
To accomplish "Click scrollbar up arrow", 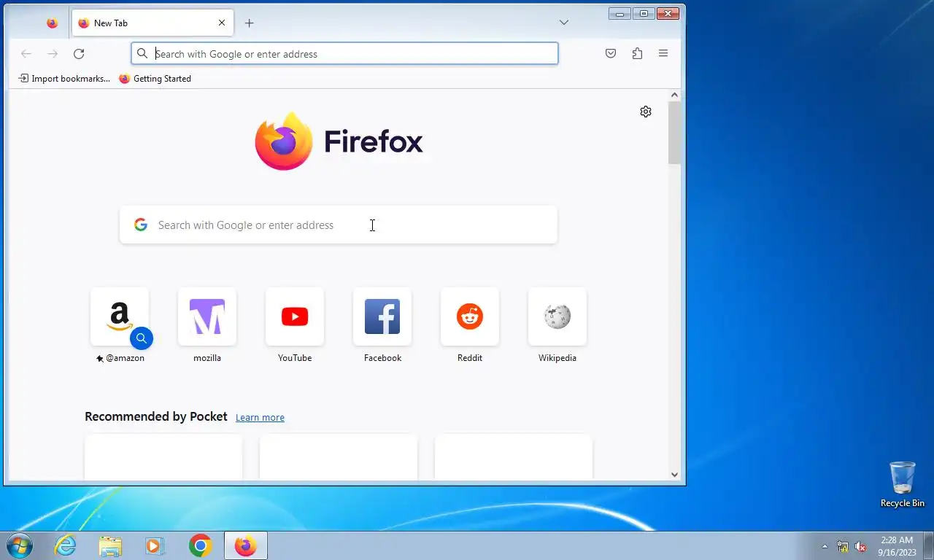I will [x=674, y=95].
